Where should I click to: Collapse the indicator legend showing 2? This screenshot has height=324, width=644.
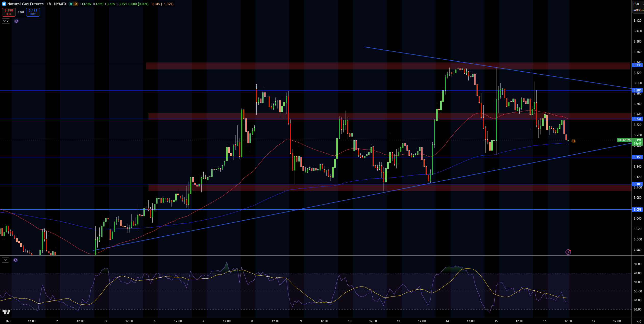6,21
